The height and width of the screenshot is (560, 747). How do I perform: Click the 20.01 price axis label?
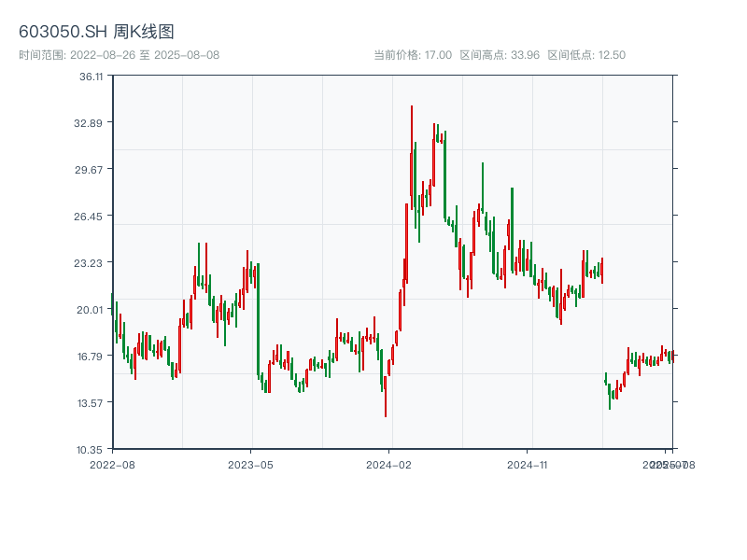point(91,310)
